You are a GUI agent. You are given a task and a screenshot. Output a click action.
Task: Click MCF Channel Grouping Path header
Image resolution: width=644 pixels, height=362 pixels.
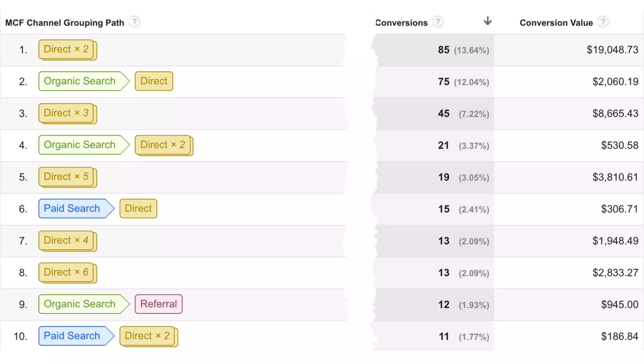pos(65,23)
